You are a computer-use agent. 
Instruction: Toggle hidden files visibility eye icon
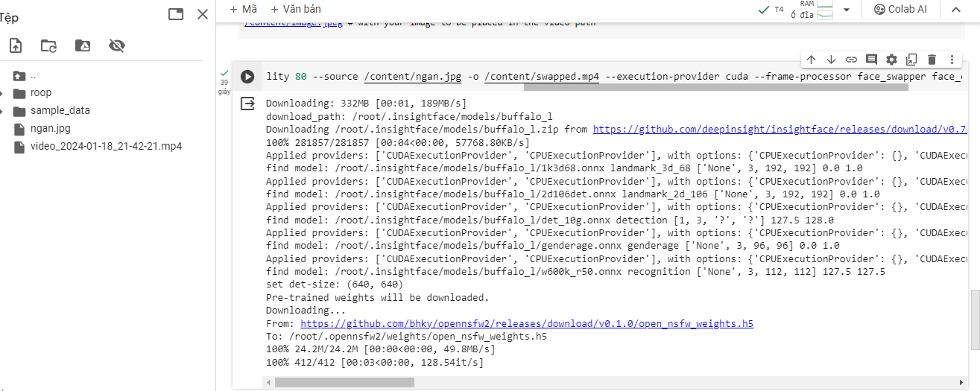pos(116,46)
